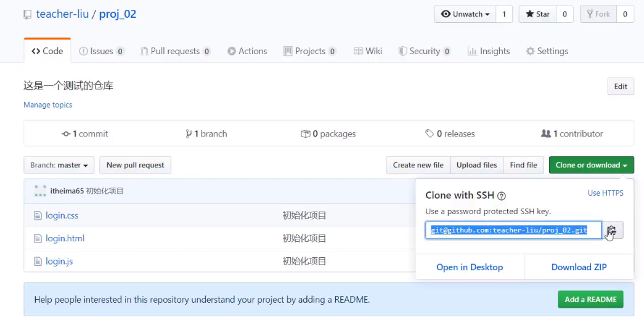Open the Unwatch notifications dropdown

coord(465,14)
